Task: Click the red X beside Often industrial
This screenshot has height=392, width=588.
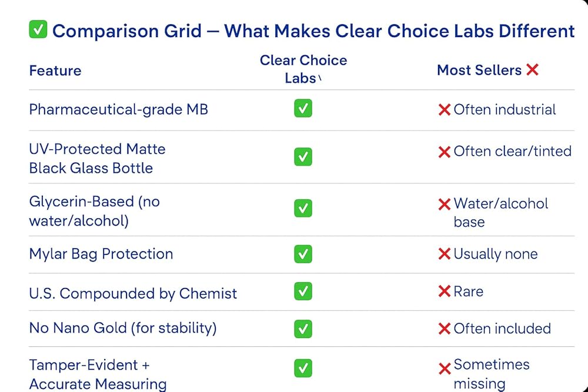Action: point(445,110)
